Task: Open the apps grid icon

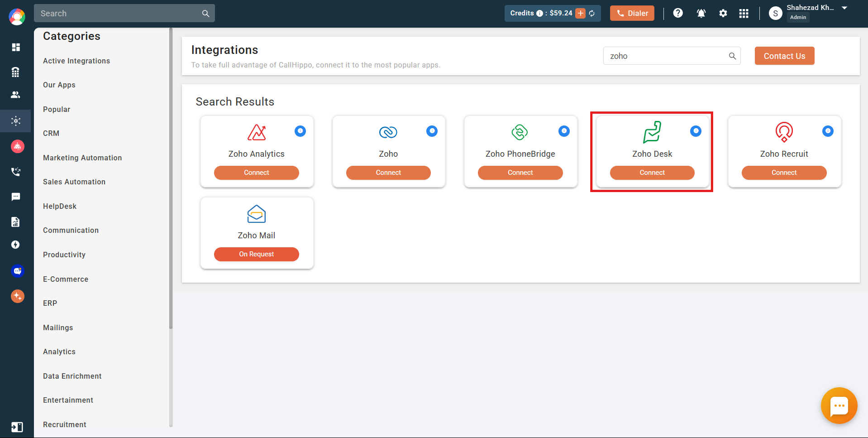Action: [x=744, y=13]
